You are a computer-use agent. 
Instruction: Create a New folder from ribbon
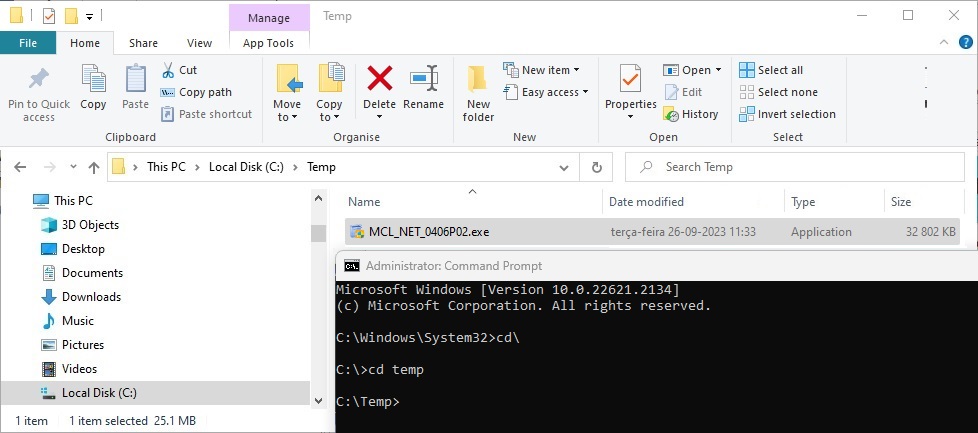tap(478, 92)
